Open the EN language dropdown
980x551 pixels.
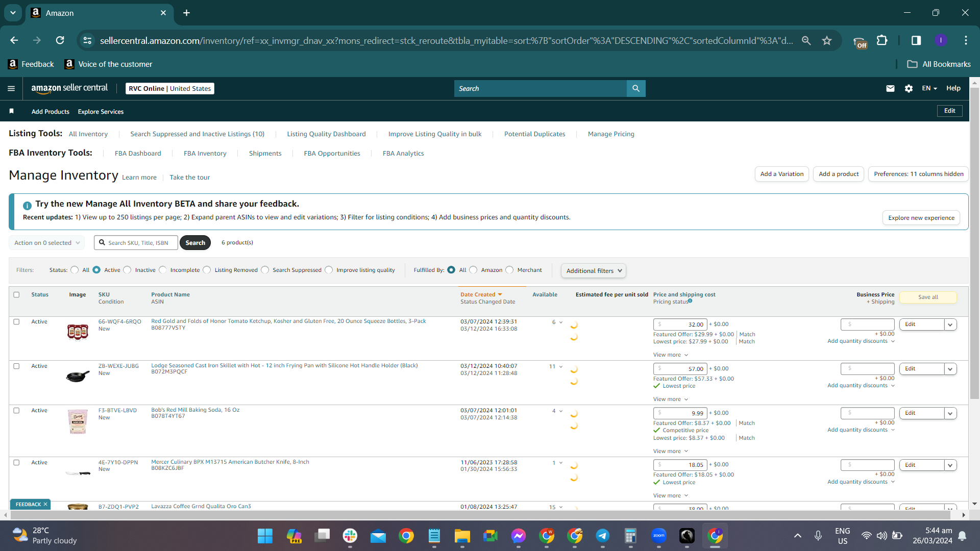[929, 88]
